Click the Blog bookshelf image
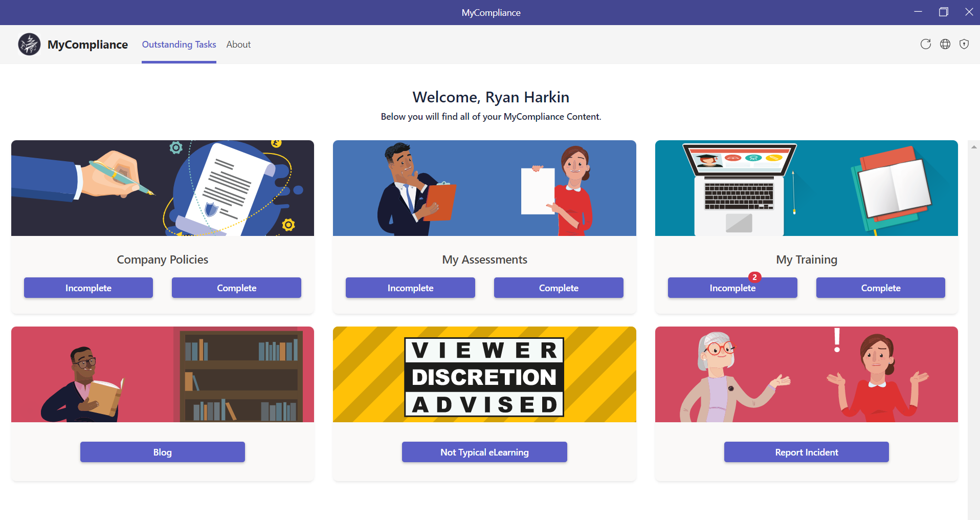The width and height of the screenshot is (980, 520). [163, 374]
